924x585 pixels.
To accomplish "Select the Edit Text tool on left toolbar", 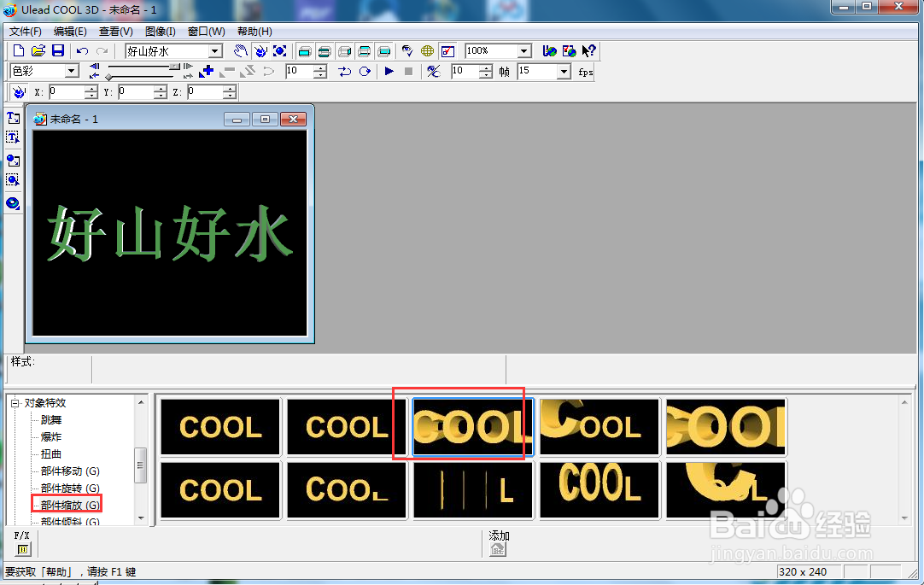I will tap(13, 137).
